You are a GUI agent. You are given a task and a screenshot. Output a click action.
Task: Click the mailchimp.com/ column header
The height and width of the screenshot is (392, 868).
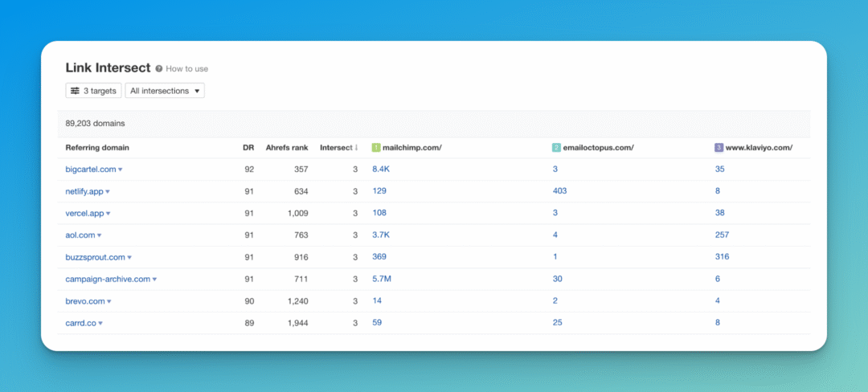pyautogui.click(x=411, y=148)
